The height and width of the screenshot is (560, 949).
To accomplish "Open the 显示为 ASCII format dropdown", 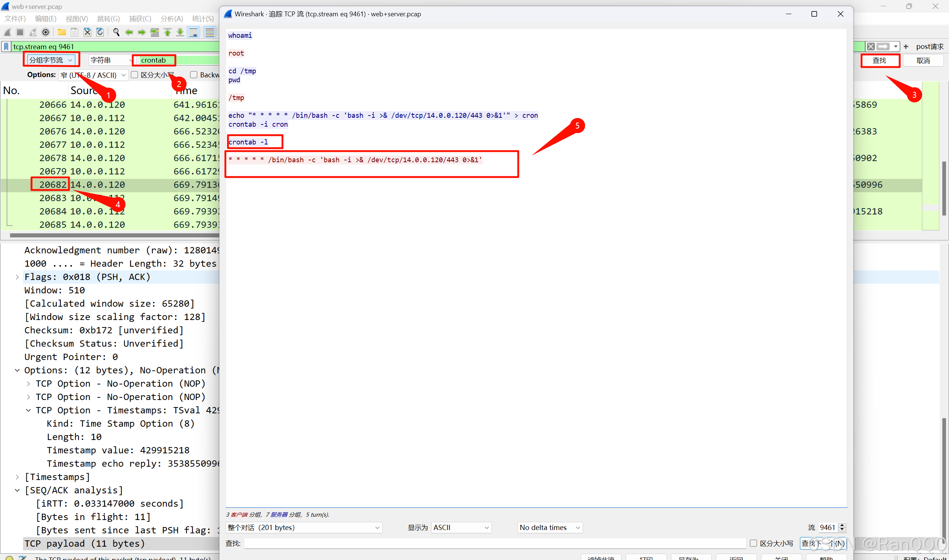I will 461,527.
